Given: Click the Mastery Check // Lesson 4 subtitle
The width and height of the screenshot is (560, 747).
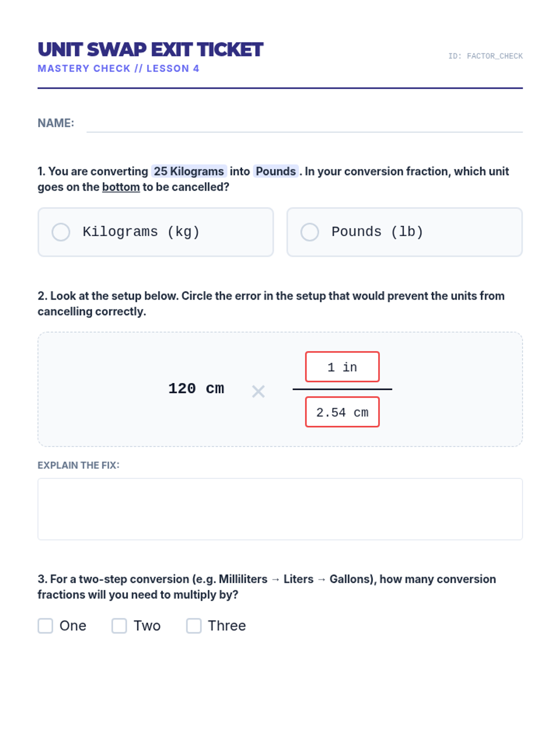Looking at the screenshot, I should coord(119,69).
